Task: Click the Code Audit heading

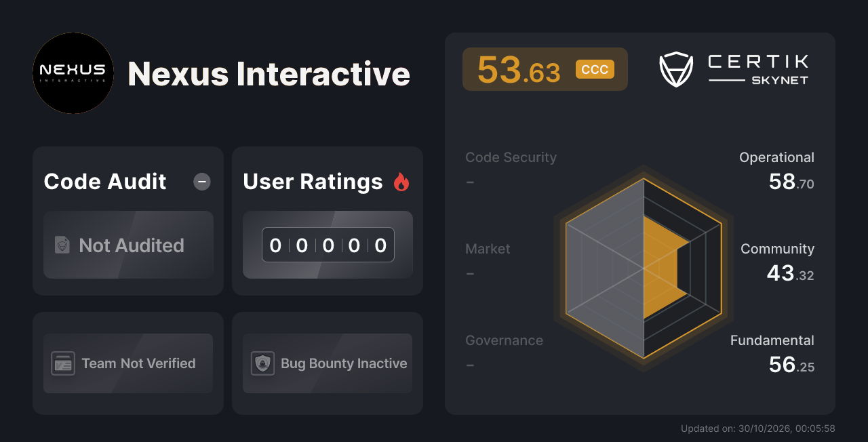Action: coord(105,182)
